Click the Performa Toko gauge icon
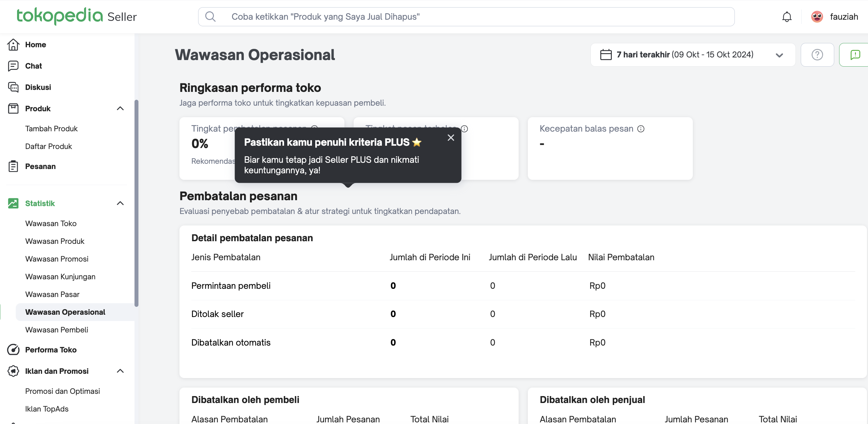Viewport: 868px width, 424px height. click(13, 350)
